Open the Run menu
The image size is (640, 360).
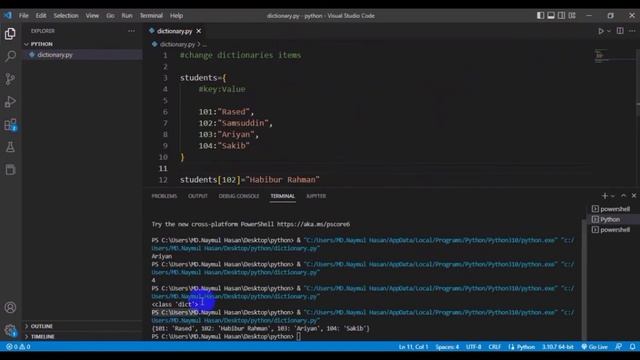click(x=127, y=16)
